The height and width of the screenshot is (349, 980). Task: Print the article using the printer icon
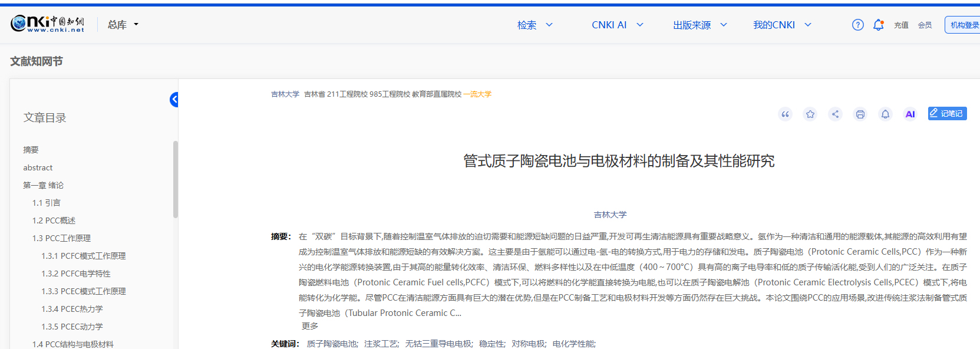pos(860,114)
